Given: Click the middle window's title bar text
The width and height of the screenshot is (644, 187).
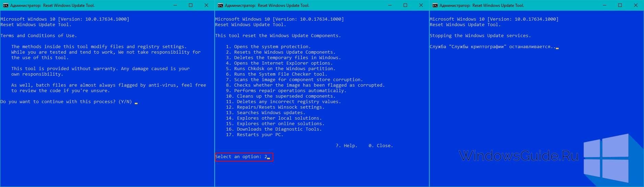Looking at the screenshot, I should pyautogui.click(x=267, y=5).
